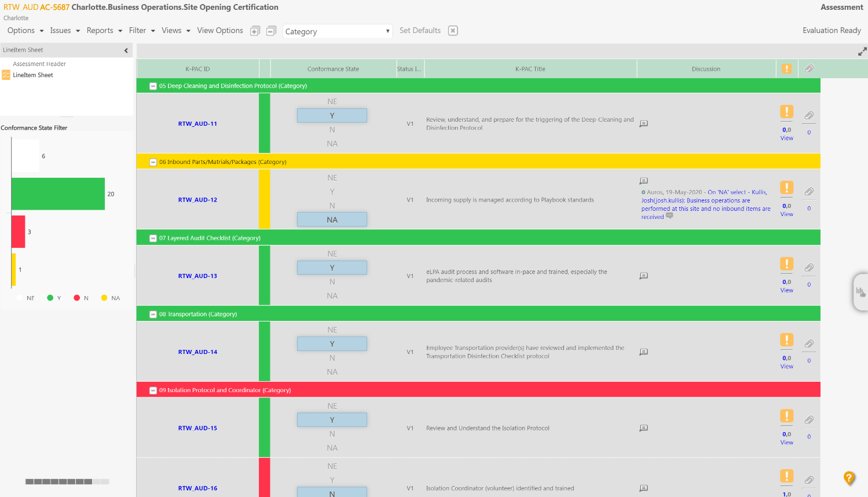Image resolution: width=868 pixels, height=497 pixels.
Task: Open attachments paperclip for RTW_AUD-14
Action: (809, 344)
